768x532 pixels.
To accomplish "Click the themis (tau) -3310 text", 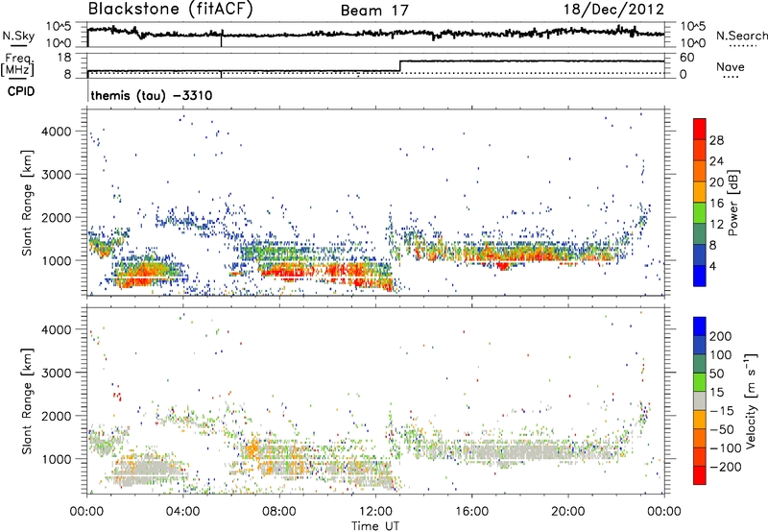I will pyautogui.click(x=152, y=95).
